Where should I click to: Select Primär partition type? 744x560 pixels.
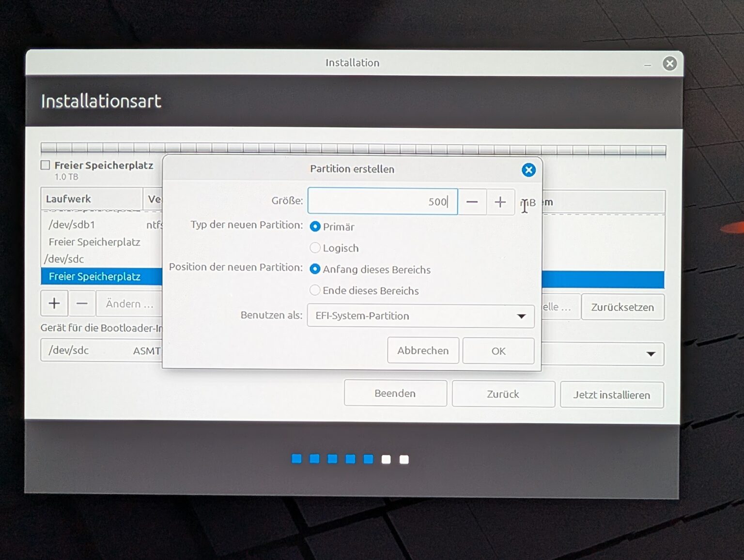coord(315,227)
